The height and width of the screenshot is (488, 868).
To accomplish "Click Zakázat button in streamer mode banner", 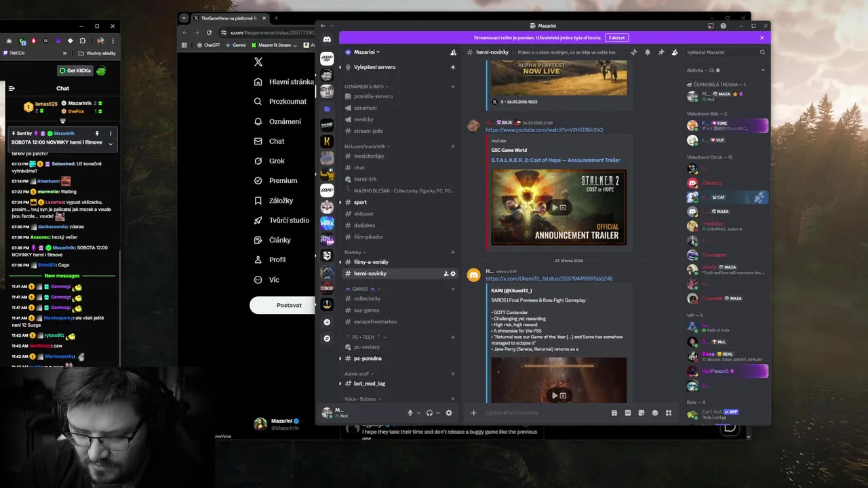I will pyautogui.click(x=616, y=38).
